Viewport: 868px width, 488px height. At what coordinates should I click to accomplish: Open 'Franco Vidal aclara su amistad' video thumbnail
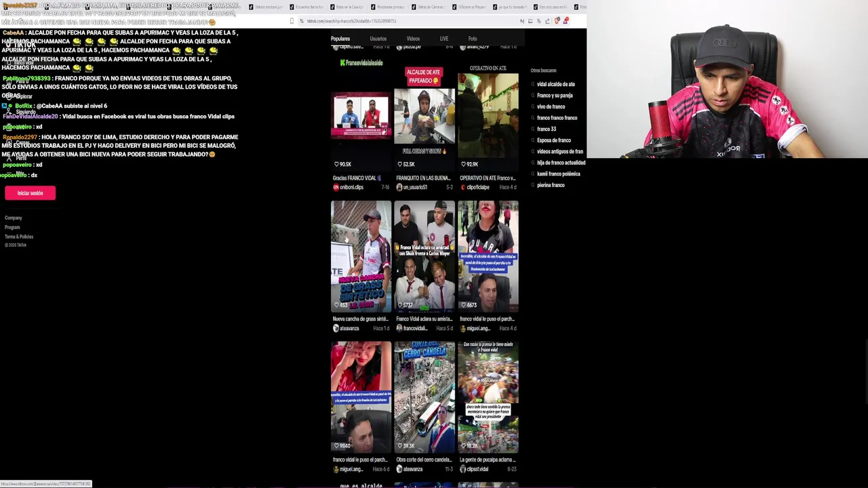(425, 256)
